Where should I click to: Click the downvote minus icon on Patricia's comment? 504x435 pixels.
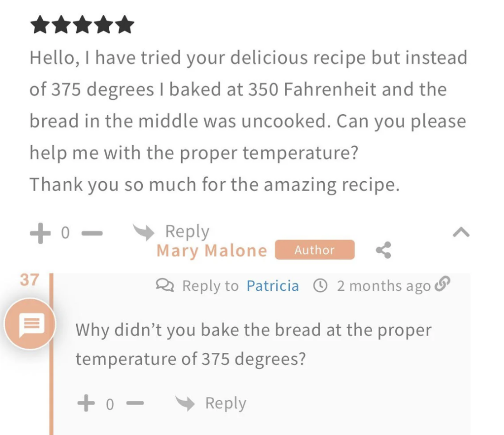[x=92, y=233]
